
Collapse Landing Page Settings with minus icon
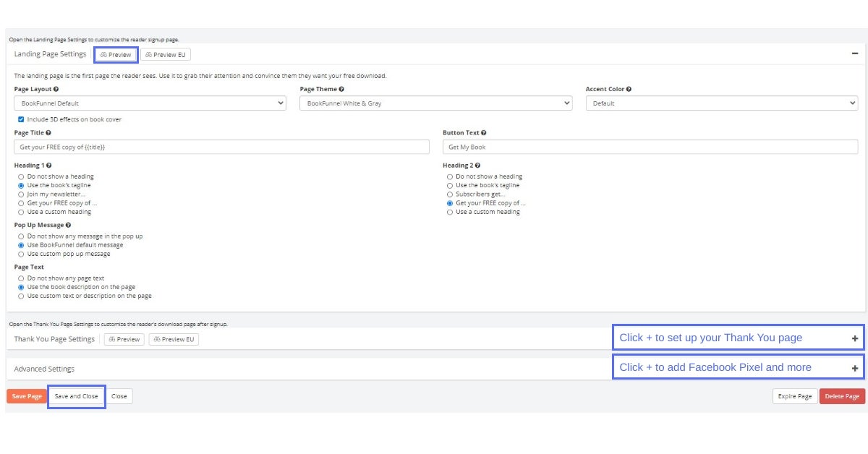[854, 54]
